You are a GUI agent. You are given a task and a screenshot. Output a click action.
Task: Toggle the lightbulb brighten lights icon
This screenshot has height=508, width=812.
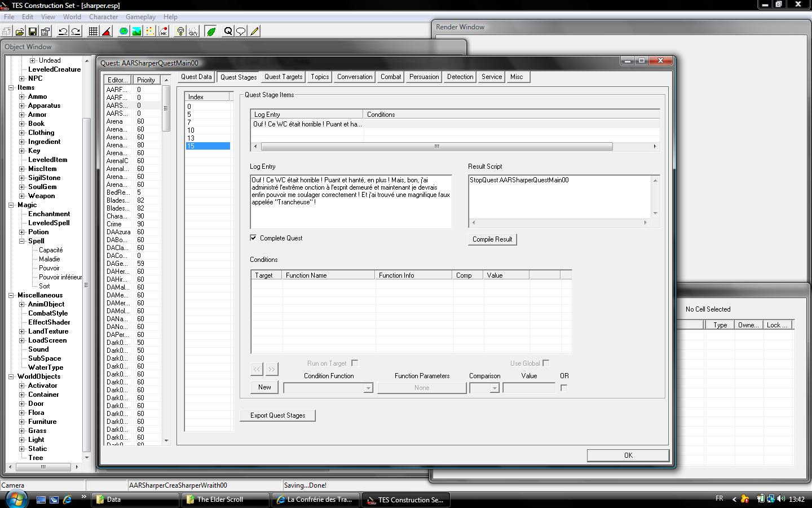click(180, 32)
